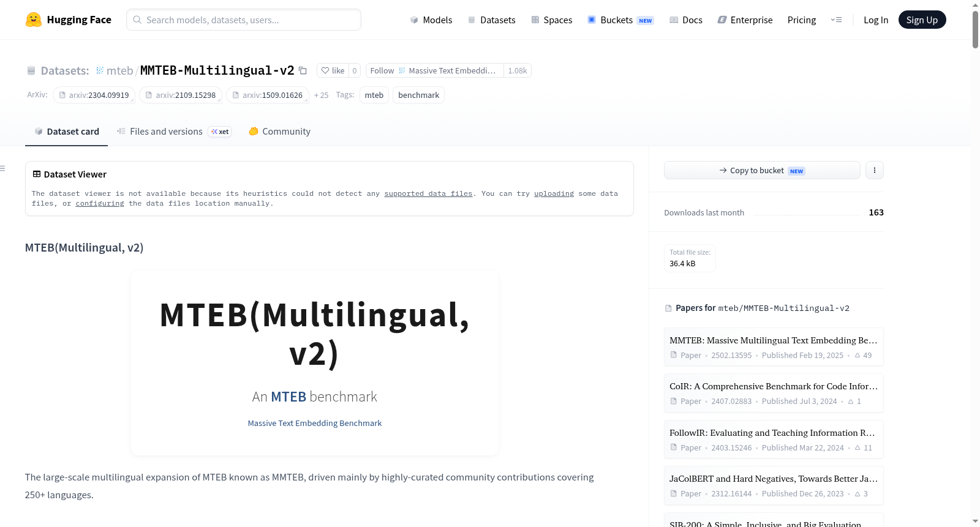Open the arxiv:1509.01626 tag
The width and height of the screenshot is (980, 527).
pos(268,95)
